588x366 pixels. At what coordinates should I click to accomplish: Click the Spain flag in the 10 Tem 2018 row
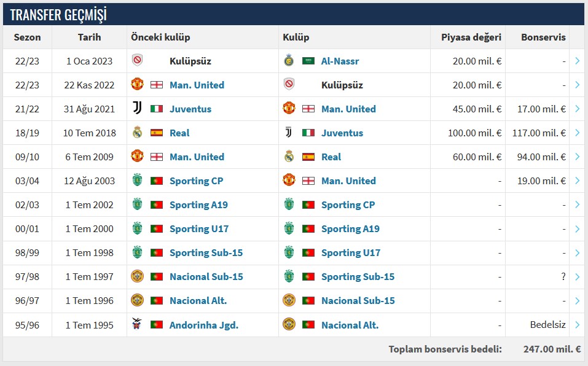[157, 133]
